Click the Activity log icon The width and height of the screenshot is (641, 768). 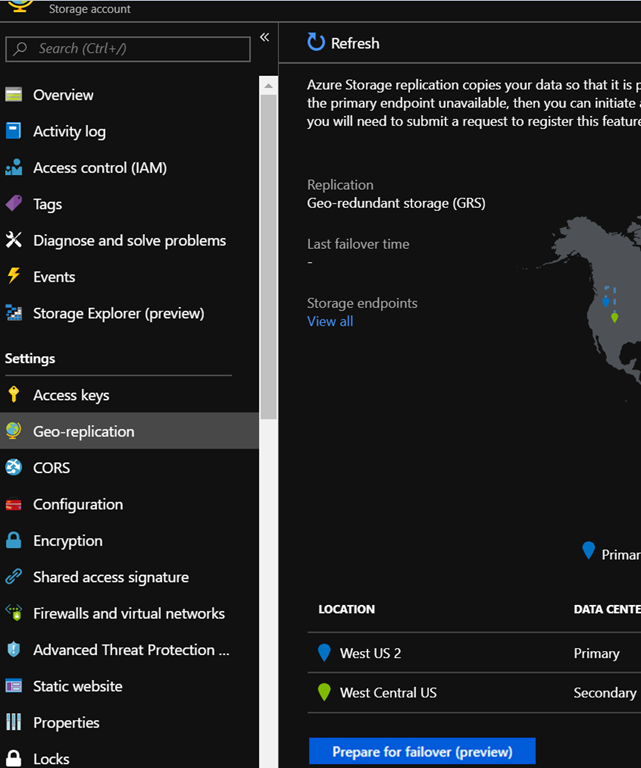coord(13,131)
